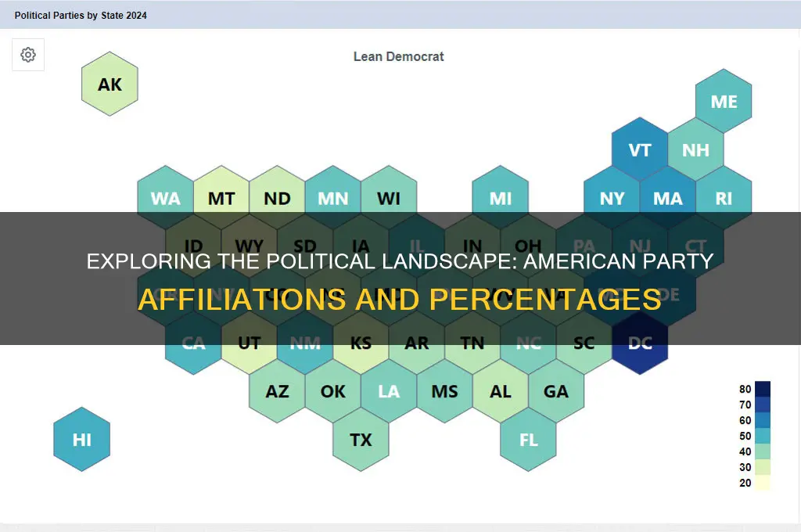Viewport: 801px width, 532px height.
Task: Select the TX hexagon at the bottom
Action: coord(361,440)
